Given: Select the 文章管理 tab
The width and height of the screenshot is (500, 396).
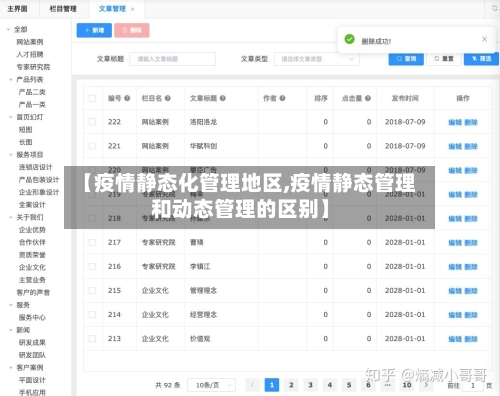Looking at the screenshot, I should click(x=112, y=9).
